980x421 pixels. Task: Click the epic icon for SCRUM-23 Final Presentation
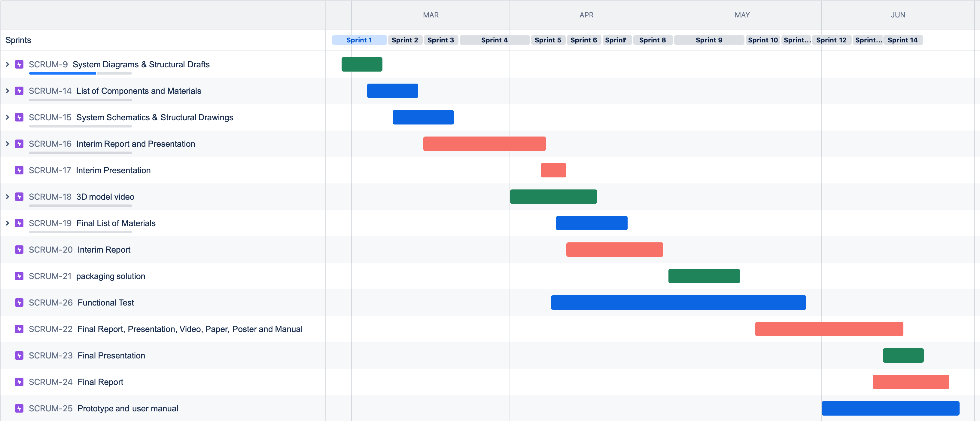[x=19, y=355]
